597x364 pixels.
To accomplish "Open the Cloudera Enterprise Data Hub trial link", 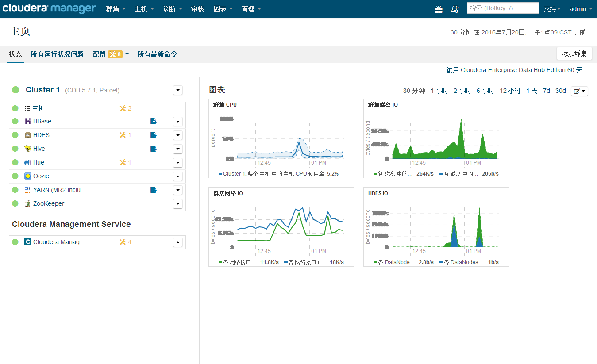I will click(x=514, y=70).
